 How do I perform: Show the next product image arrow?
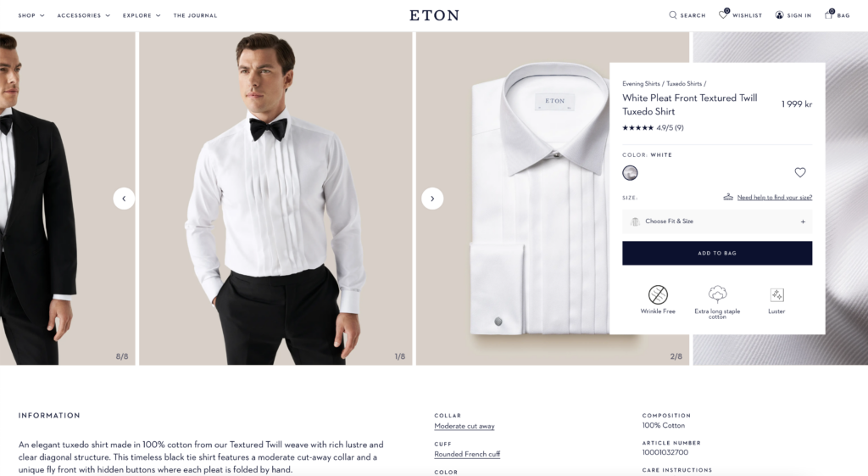click(432, 199)
